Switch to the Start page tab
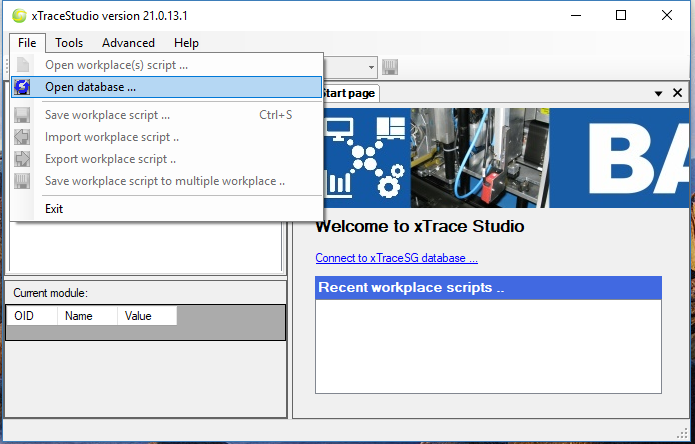695x444 pixels. point(349,93)
